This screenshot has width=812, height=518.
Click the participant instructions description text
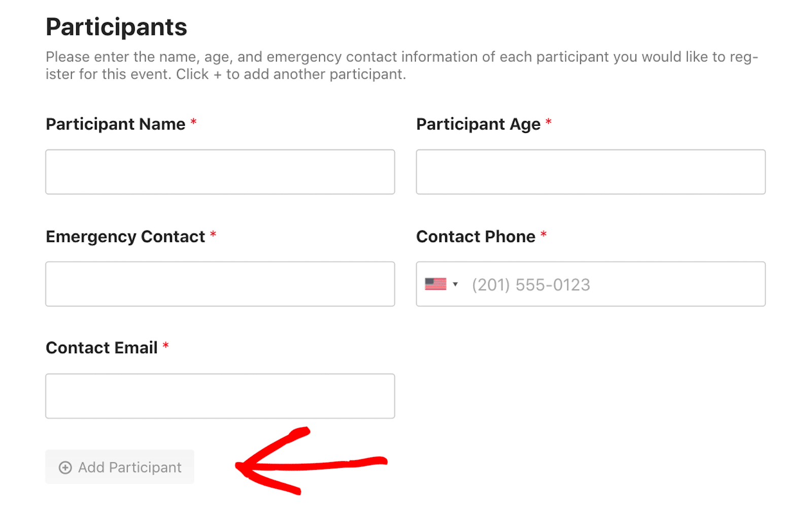[x=402, y=65]
